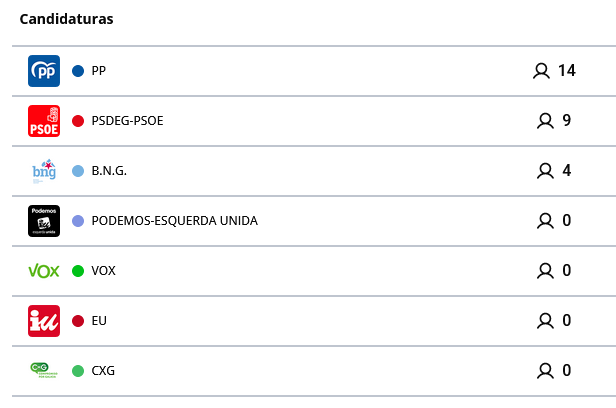Click the PP seat count 14
616x408 pixels.
pyautogui.click(x=567, y=71)
